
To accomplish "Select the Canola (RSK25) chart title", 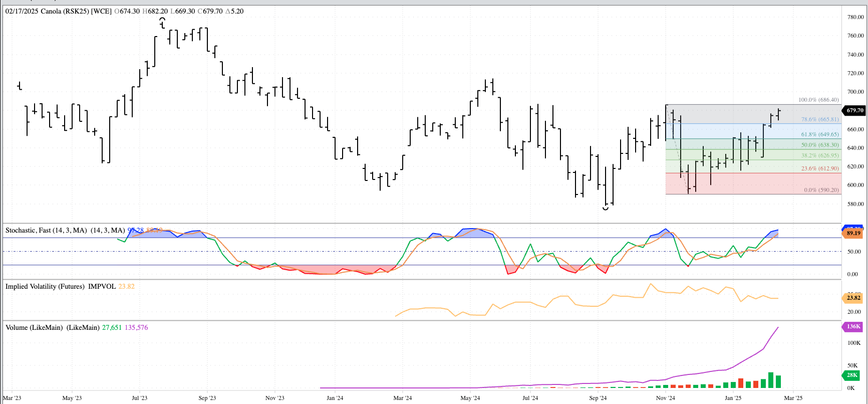I will coord(58,11).
